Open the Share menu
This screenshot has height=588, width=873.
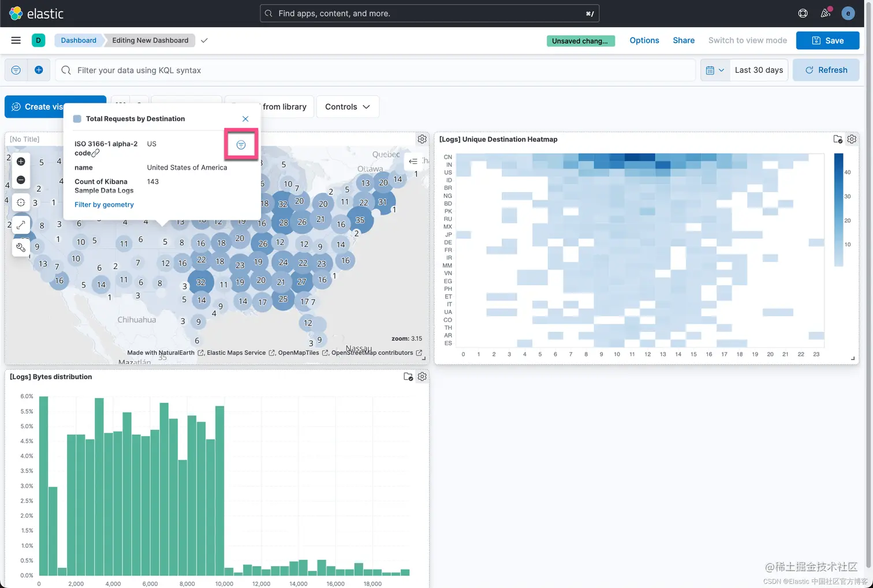(x=684, y=40)
